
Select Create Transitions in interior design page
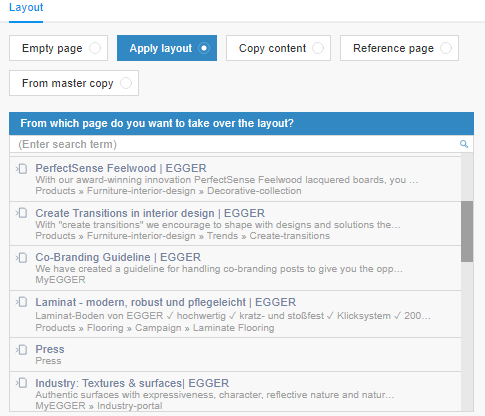150,213
